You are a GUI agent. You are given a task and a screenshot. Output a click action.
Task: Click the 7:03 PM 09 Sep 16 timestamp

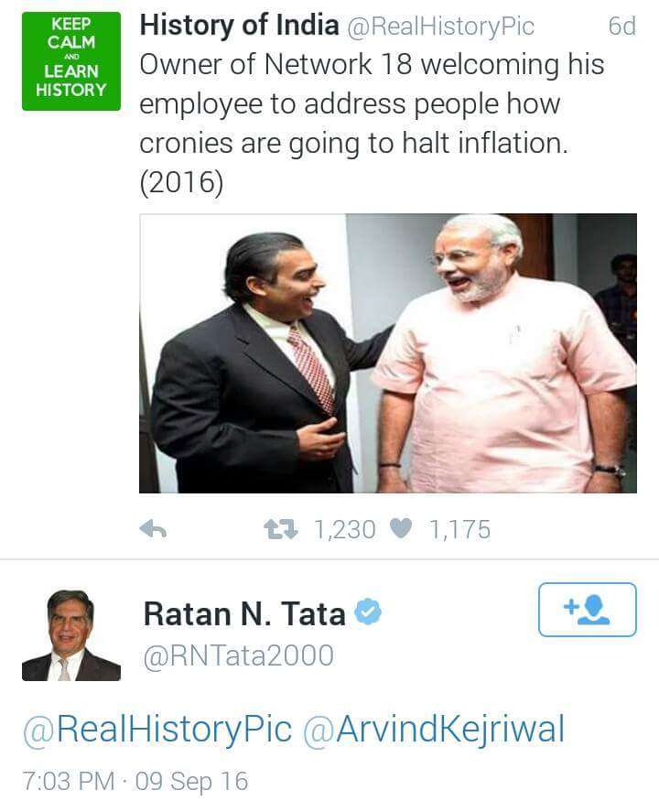pos(135,781)
